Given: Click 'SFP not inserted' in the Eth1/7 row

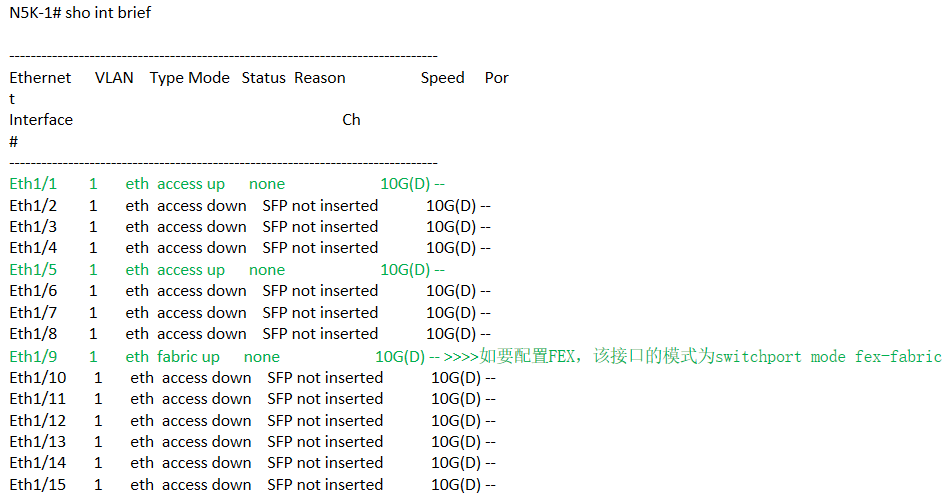Looking at the screenshot, I should point(320,313).
